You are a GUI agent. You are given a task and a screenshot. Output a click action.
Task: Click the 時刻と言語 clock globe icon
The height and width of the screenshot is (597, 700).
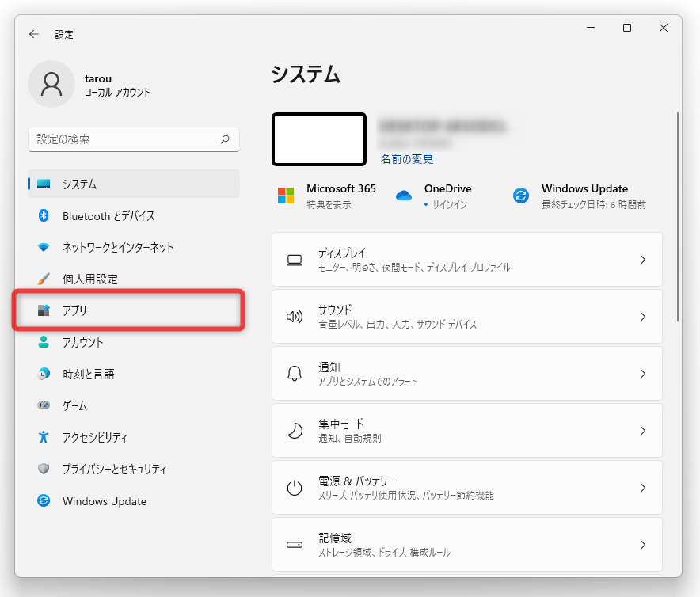(x=44, y=373)
